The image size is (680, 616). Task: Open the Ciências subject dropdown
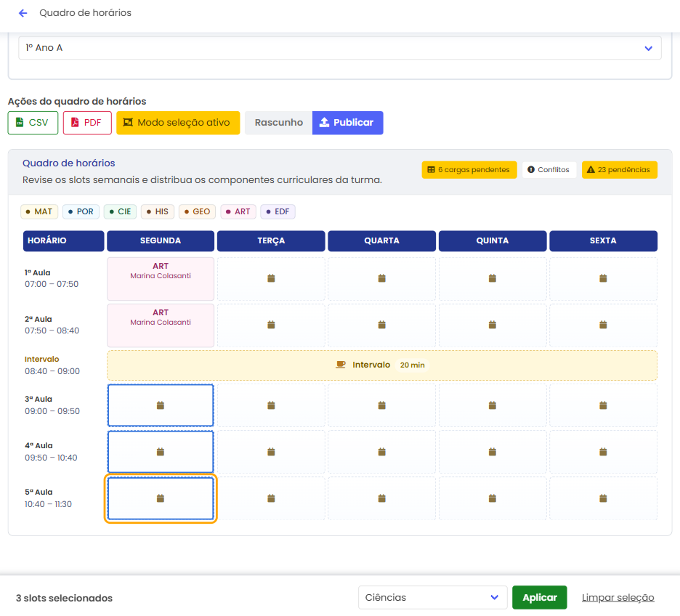point(432,597)
